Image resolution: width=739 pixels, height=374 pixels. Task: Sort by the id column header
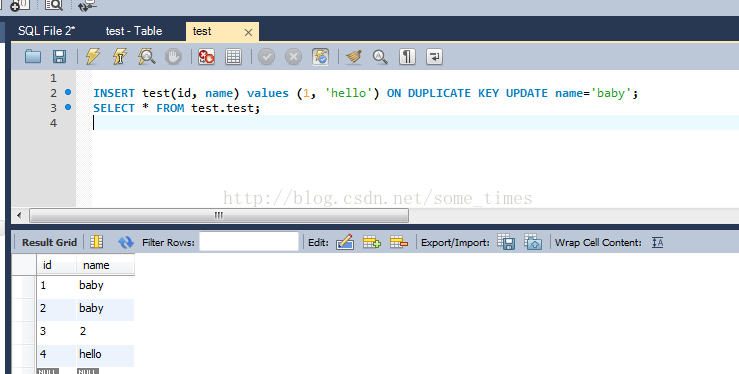point(57,265)
